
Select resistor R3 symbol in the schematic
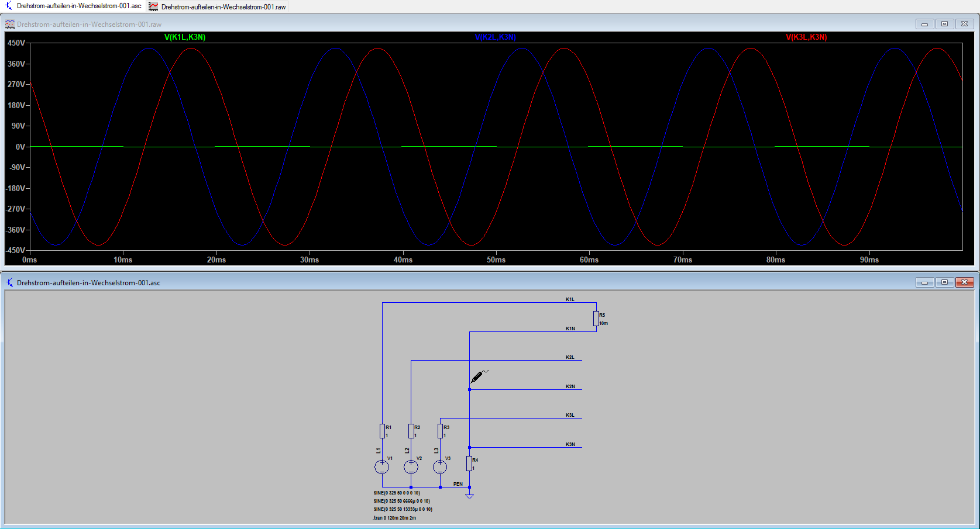[441, 431]
